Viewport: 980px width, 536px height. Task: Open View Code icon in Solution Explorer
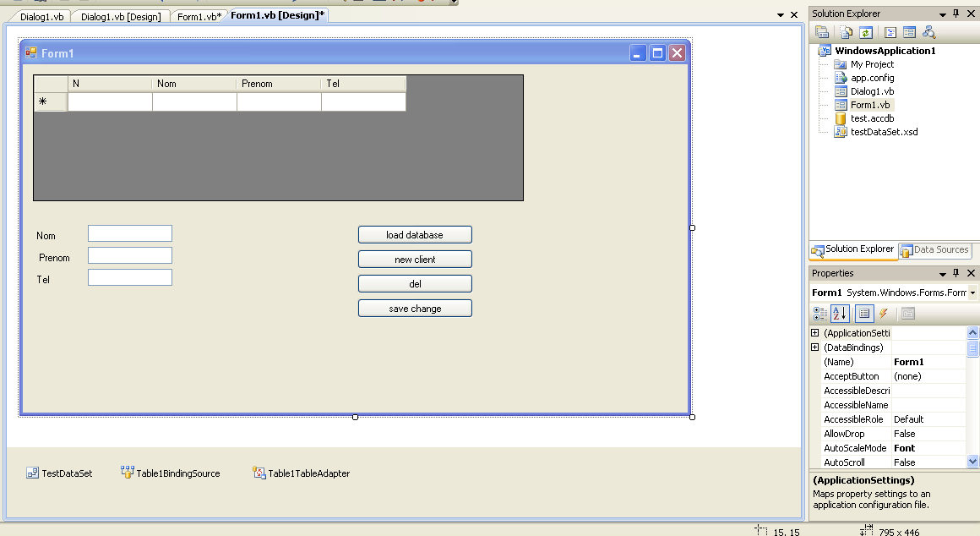(x=890, y=32)
